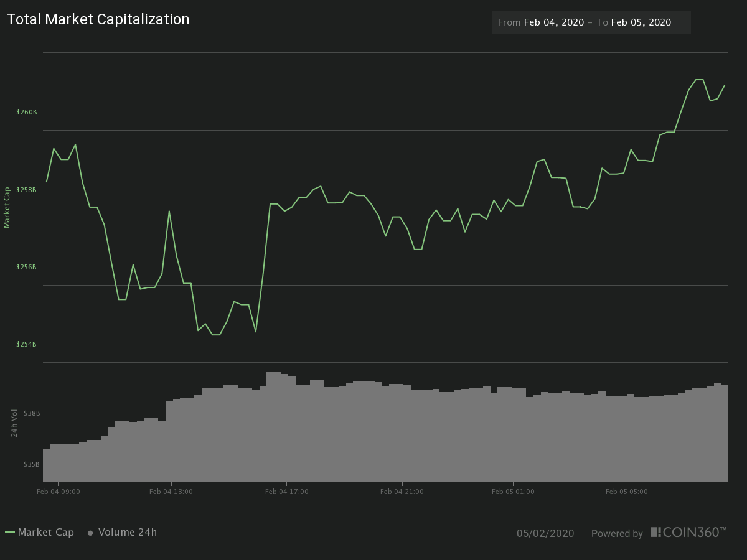The height and width of the screenshot is (560, 747).
Task: Click the Total Market Capitalization title
Action: pos(98,19)
